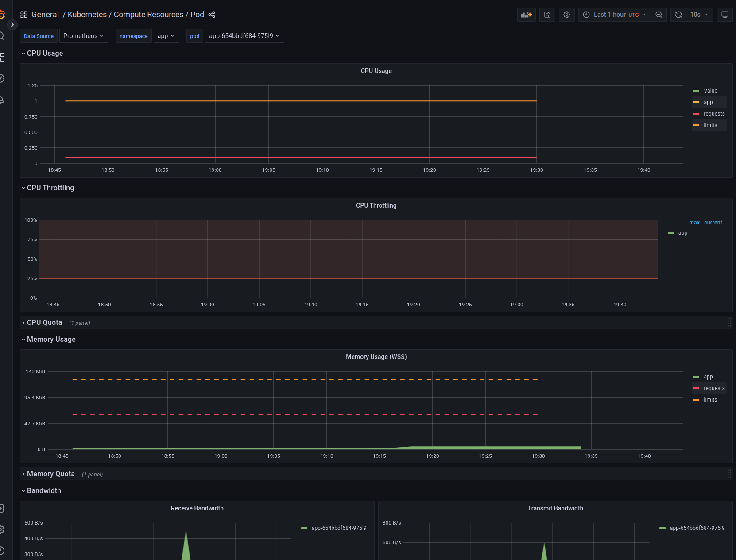Click the 25% threshold line in CPU Throttling
736x560 pixels.
(x=349, y=278)
